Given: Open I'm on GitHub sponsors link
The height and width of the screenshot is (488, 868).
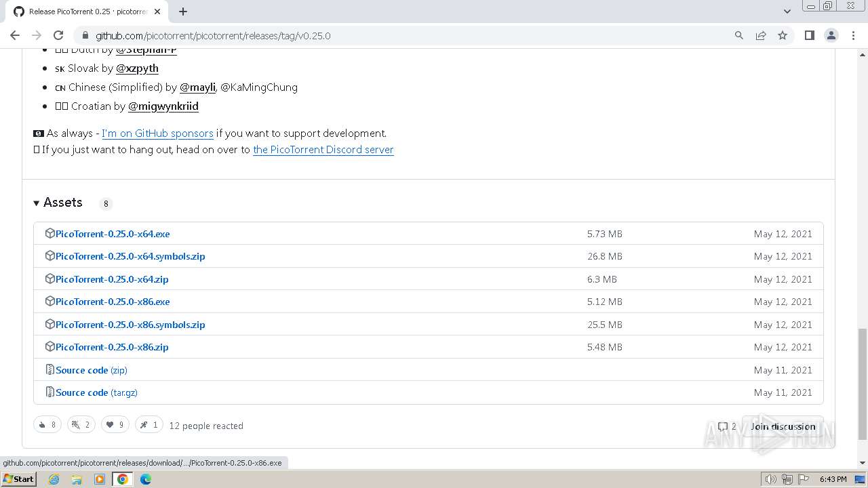Looking at the screenshot, I should pyautogui.click(x=157, y=134).
